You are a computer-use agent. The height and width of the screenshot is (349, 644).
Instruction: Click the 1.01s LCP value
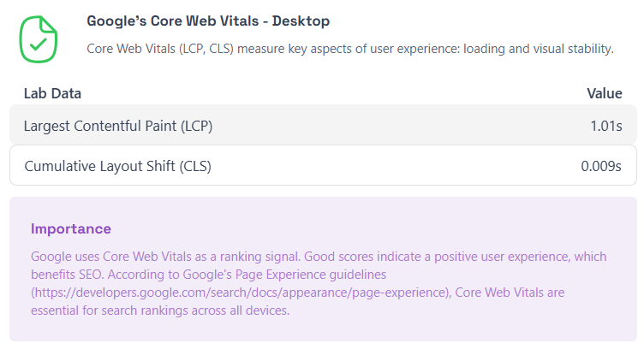click(606, 126)
